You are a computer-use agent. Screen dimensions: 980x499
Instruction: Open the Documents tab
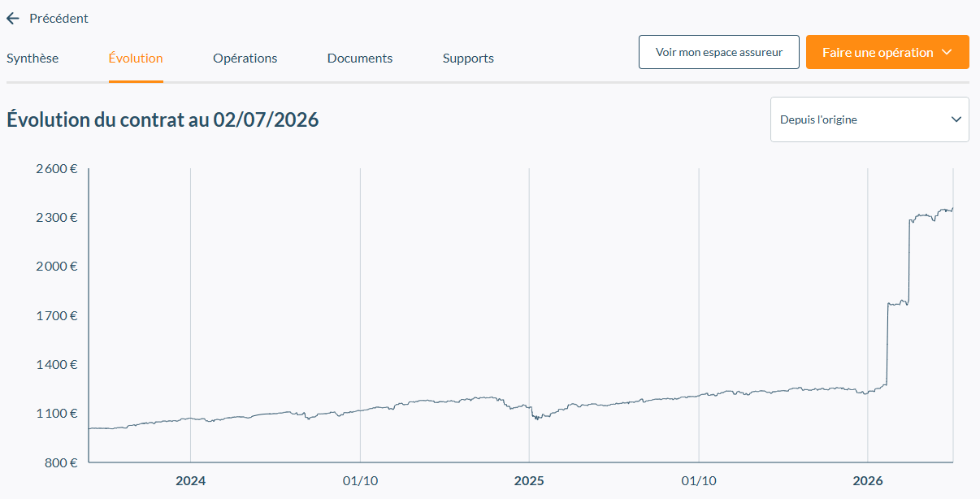tap(360, 59)
